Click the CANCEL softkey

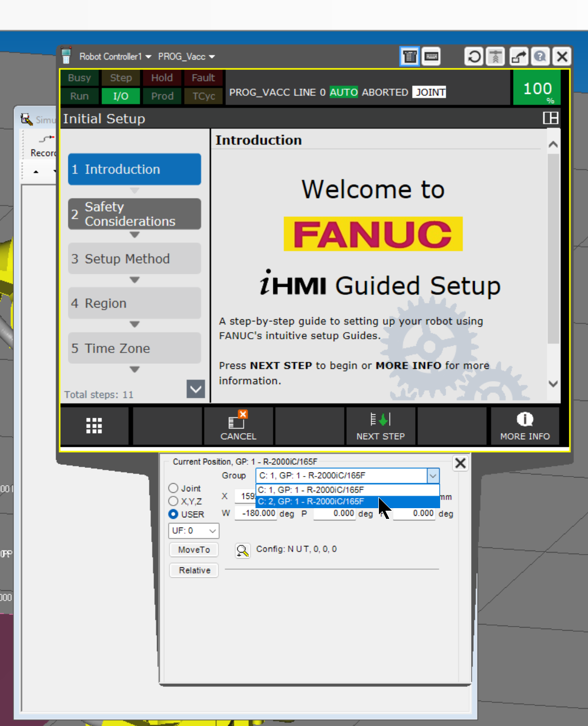[238, 425]
